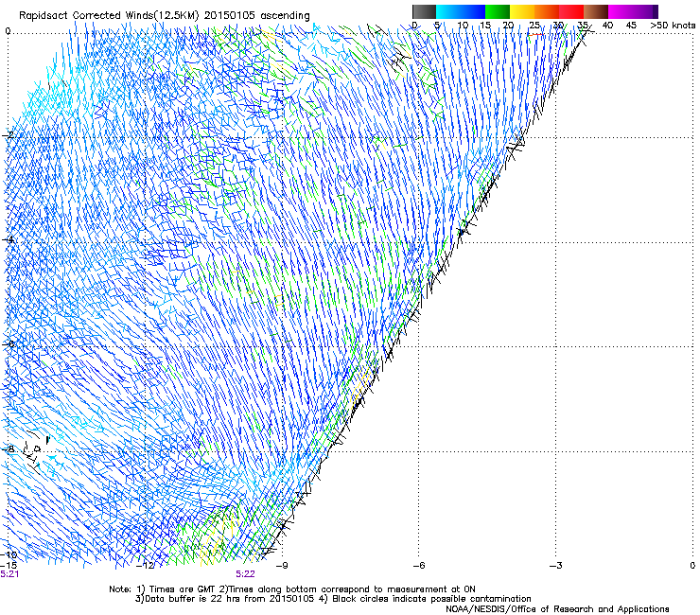Click the note 'Black circles indicate possible contamination'
700x615 pixels.
[x=431, y=599]
